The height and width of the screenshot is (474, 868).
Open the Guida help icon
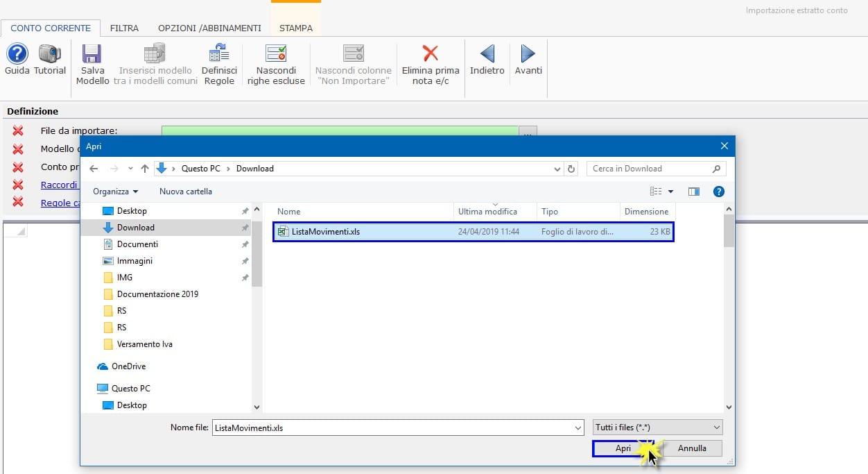point(17,54)
